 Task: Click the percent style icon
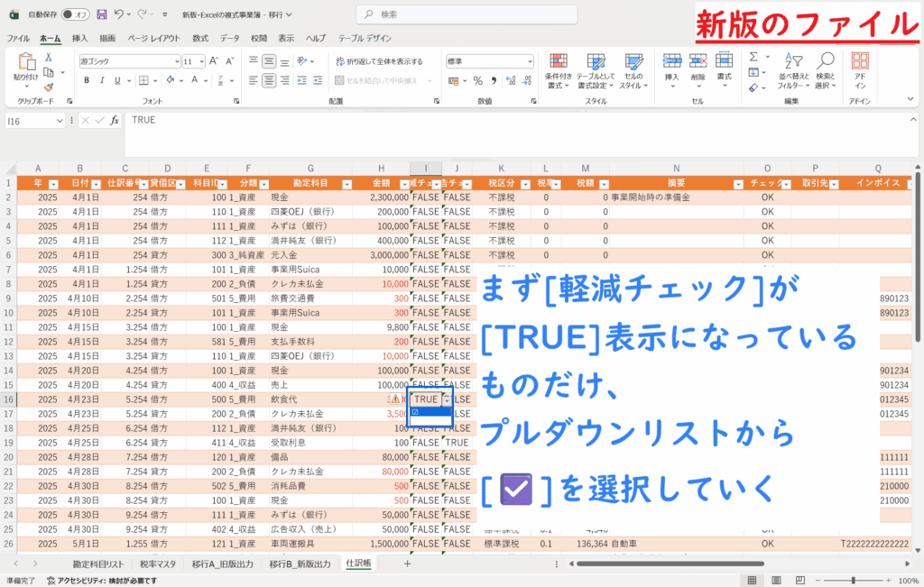point(477,80)
